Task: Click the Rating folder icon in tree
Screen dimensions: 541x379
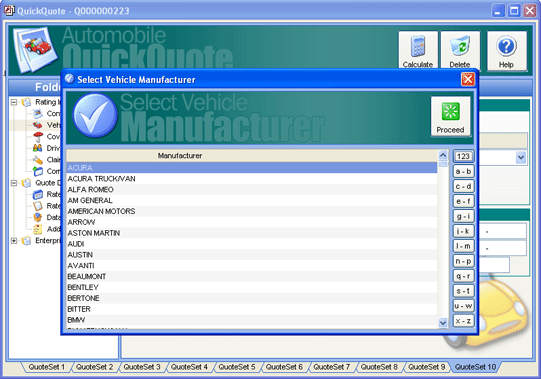Action: (x=26, y=102)
